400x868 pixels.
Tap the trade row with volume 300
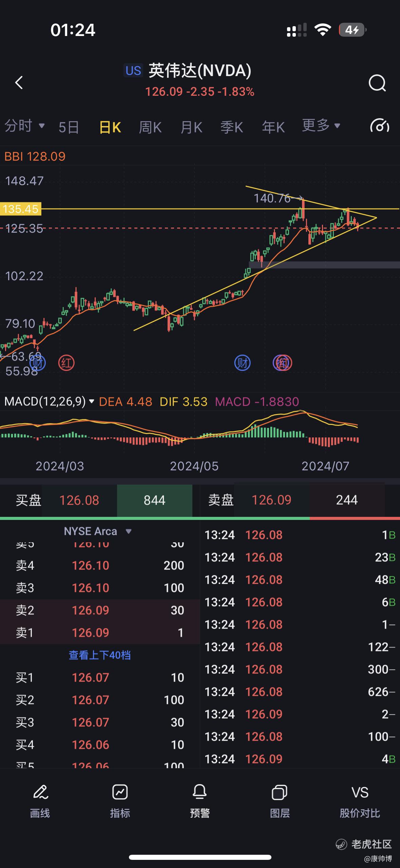pos(300,669)
